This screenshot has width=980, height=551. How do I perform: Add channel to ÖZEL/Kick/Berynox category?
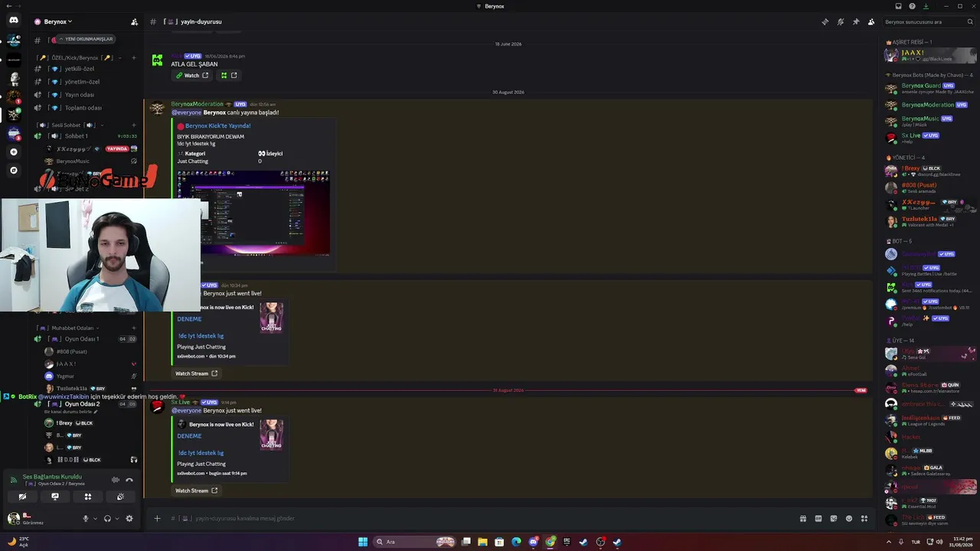(134, 57)
